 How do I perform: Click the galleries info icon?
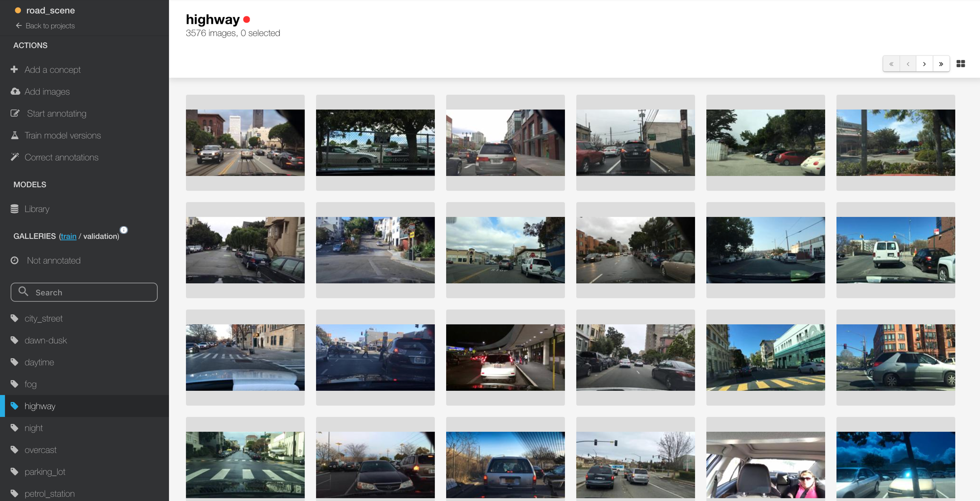tap(124, 230)
